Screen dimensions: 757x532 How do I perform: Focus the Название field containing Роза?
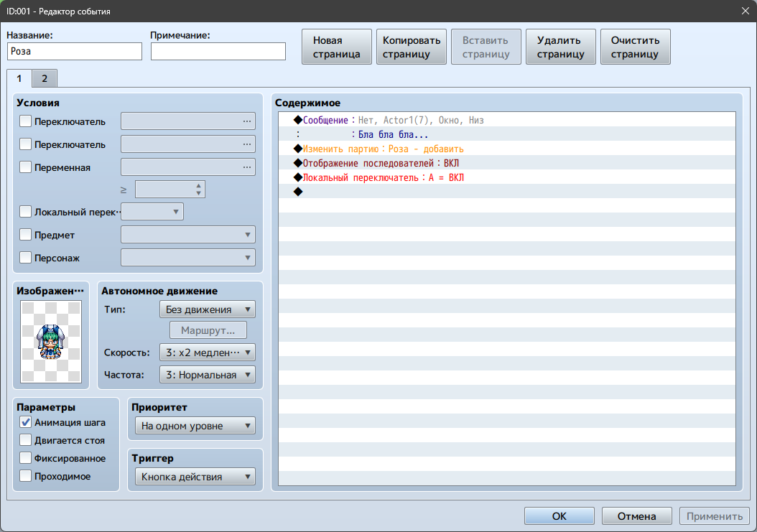click(75, 51)
